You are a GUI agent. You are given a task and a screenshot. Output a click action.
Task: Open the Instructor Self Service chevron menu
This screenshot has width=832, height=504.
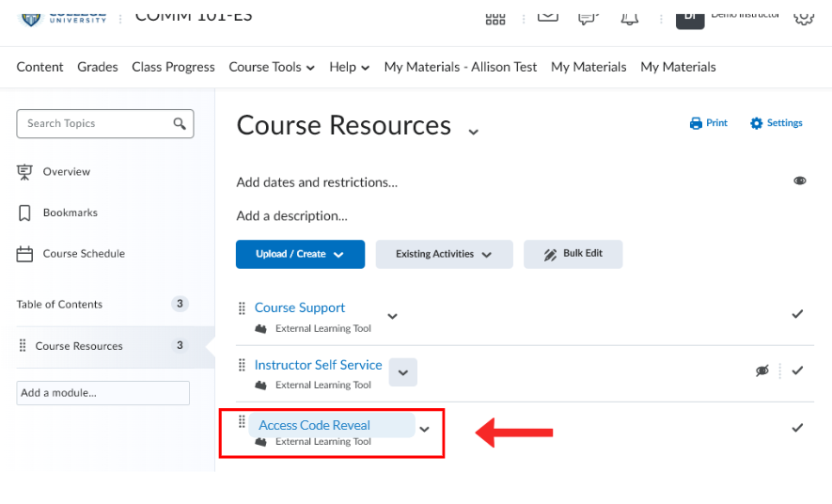(x=402, y=372)
